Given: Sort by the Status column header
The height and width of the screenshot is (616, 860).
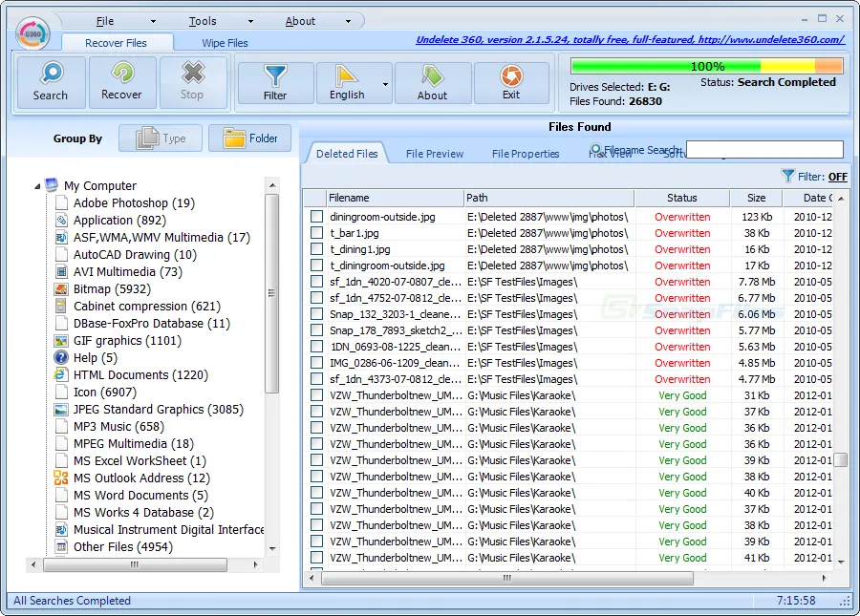Looking at the screenshot, I should pyautogui.click(x=682, y=198).
